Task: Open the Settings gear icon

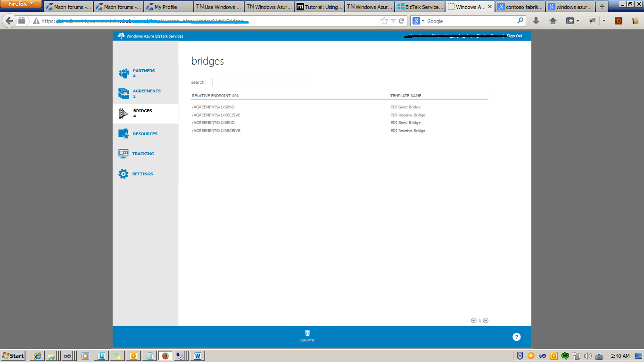Action: coord(124,174)
